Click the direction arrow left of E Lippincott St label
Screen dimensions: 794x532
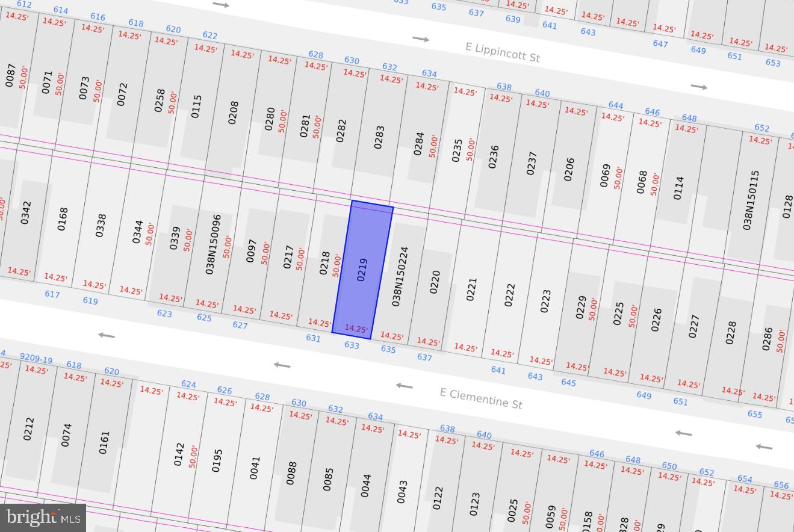tap(421, 39)
